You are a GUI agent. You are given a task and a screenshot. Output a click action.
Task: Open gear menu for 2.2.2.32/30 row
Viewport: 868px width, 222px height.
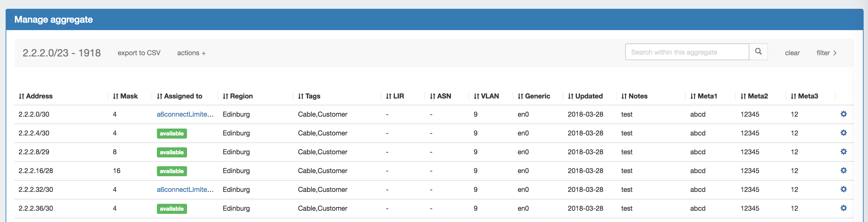[844, 189]
